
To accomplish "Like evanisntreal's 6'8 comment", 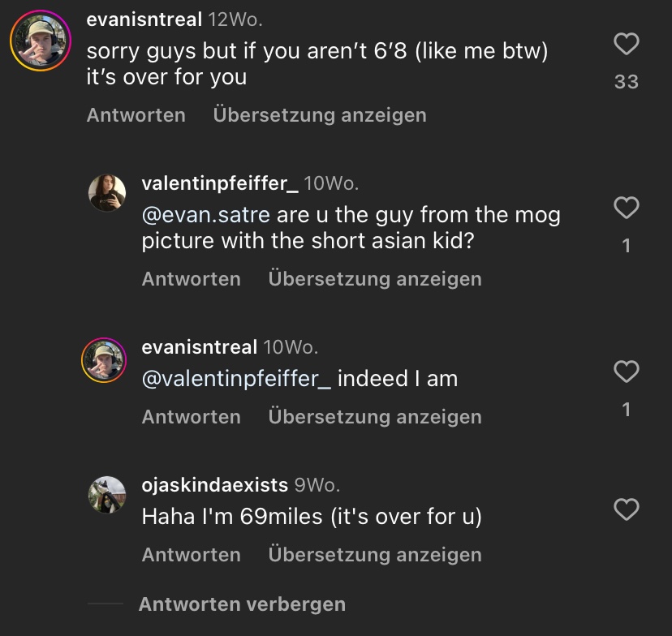I will [626, 44].
